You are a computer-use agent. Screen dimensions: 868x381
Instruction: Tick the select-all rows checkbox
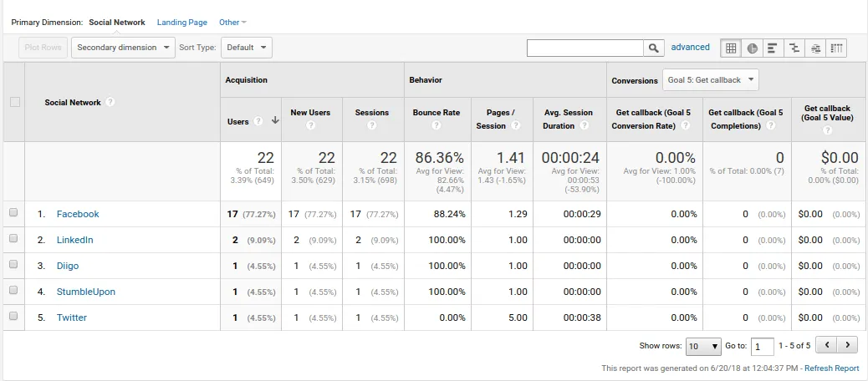(x=15, y=102)
